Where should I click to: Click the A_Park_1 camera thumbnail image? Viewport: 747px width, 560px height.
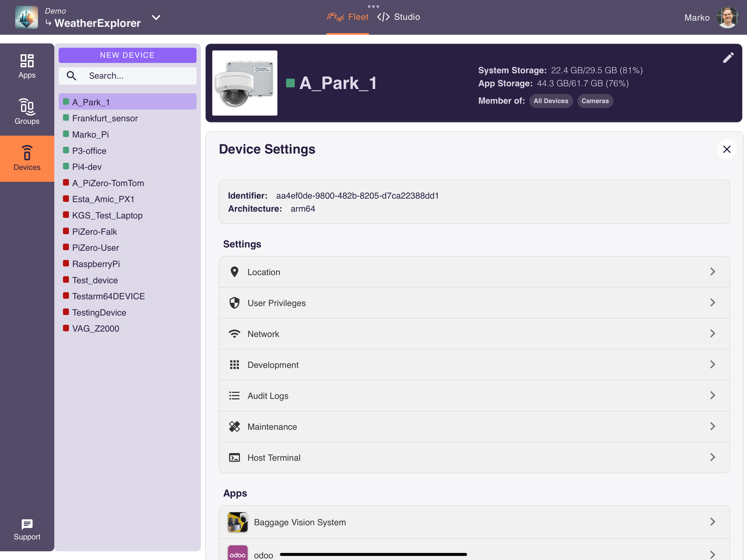[245, 83]
